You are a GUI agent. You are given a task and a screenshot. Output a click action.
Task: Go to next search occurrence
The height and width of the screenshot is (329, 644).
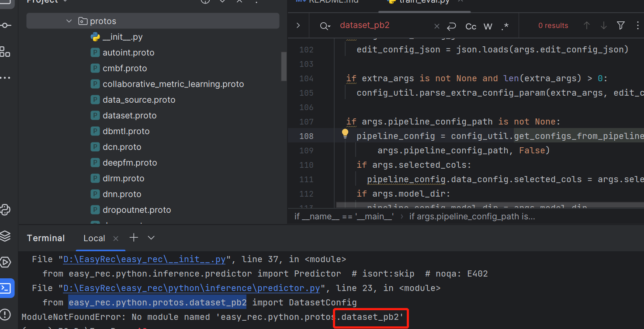(604, 26)
